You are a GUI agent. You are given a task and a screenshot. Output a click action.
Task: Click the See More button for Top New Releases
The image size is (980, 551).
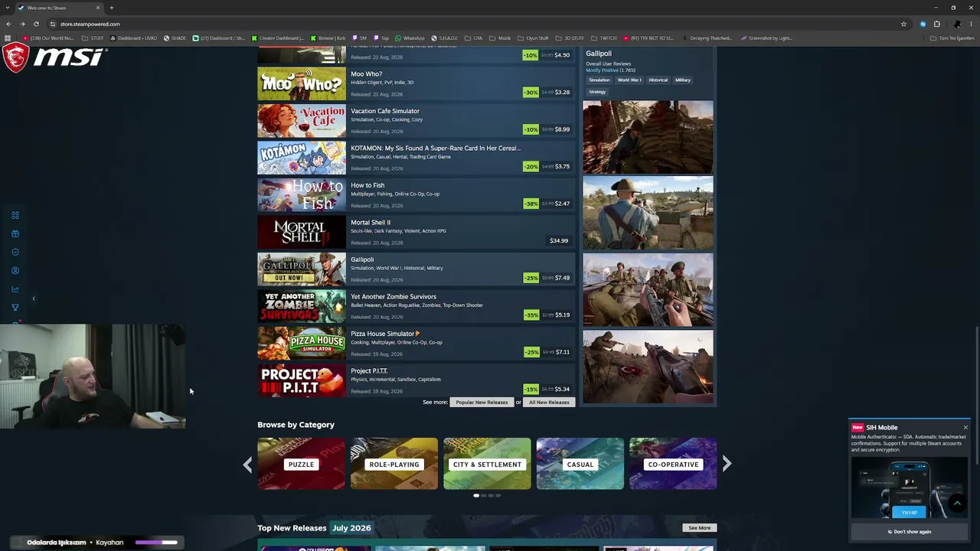[x=699, y=528]
